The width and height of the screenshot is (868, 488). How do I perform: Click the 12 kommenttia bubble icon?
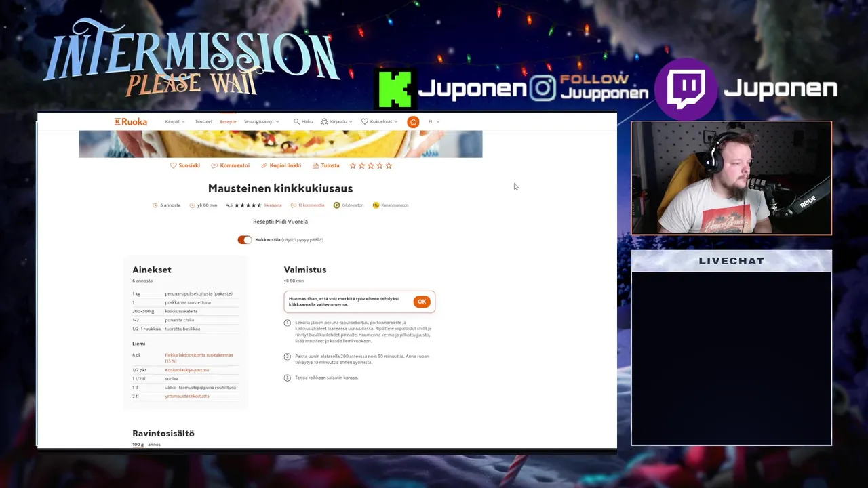tap(294, 205)
